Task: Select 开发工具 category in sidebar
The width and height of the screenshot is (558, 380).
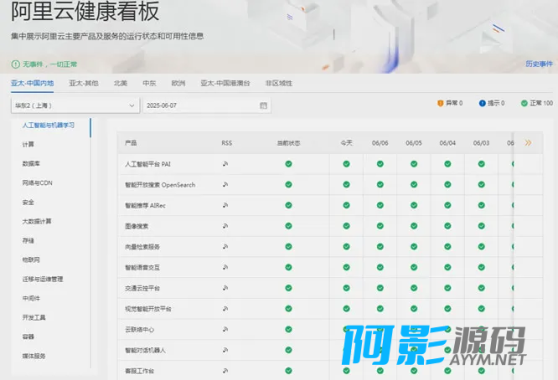Action: (34, 317)
